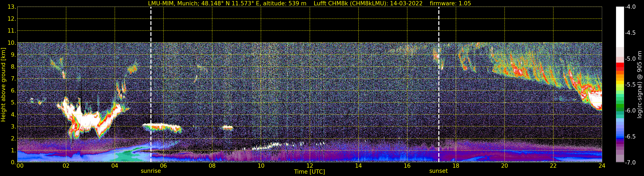Click the "3." height axis tick label
The width and height of the screenshot is (644, 176).
pyautogui.click(x=13, y=126)
